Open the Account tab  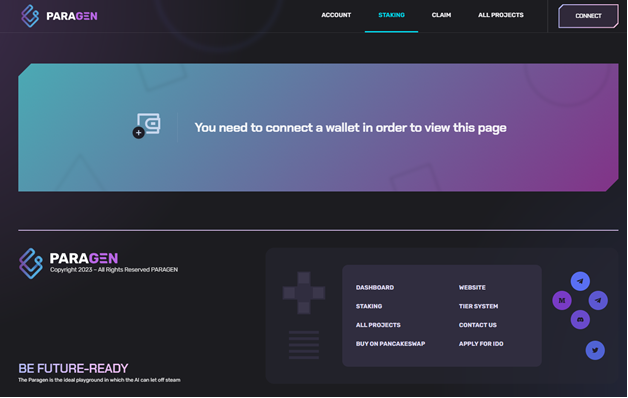click(x=336, y=15)
